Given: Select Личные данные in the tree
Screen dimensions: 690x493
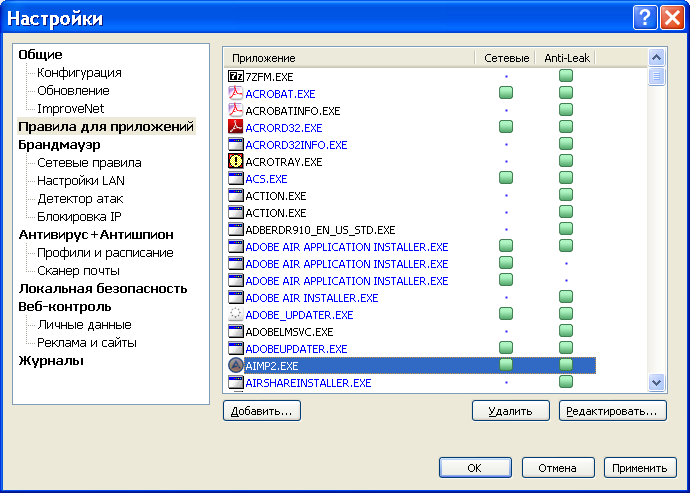Looking at the screenshot, I should (x=84, y=325).
